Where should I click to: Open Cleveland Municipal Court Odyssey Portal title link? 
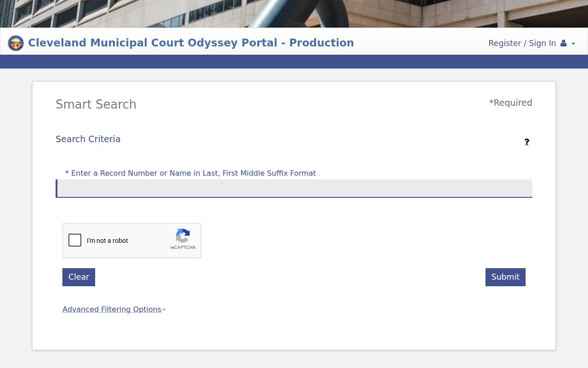[x=191, y=43]
